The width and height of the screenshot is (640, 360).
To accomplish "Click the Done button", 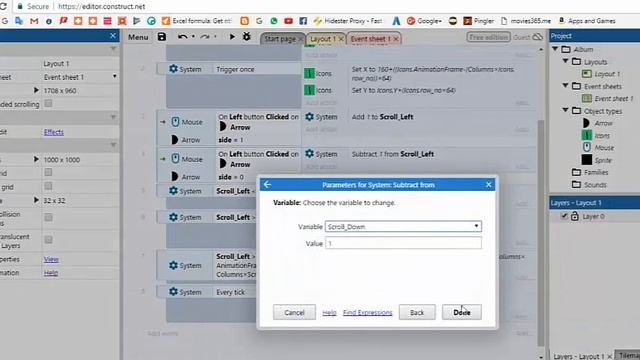I will point(462,312).
